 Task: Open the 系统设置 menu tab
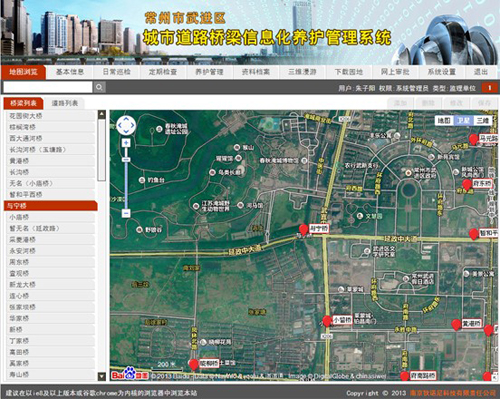coord(442,72)
